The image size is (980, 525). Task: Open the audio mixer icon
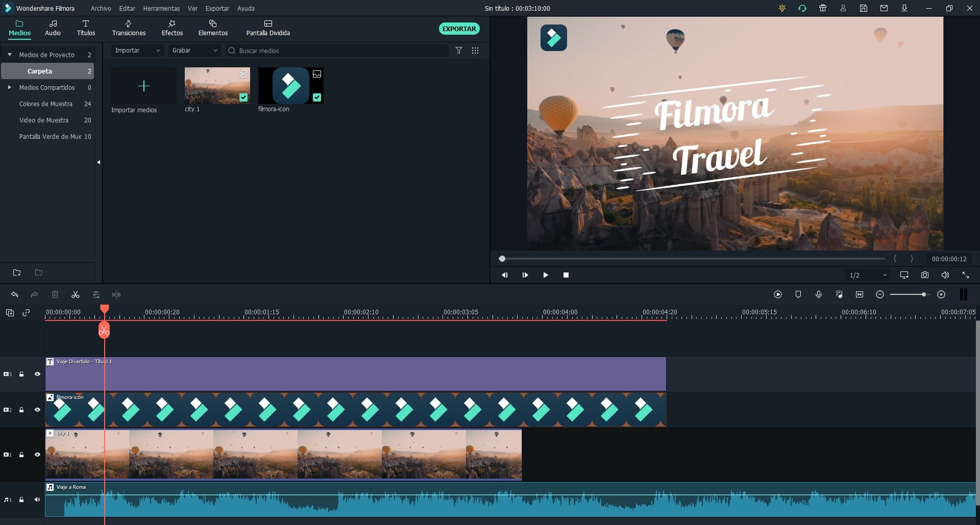(x=839, y=294)
